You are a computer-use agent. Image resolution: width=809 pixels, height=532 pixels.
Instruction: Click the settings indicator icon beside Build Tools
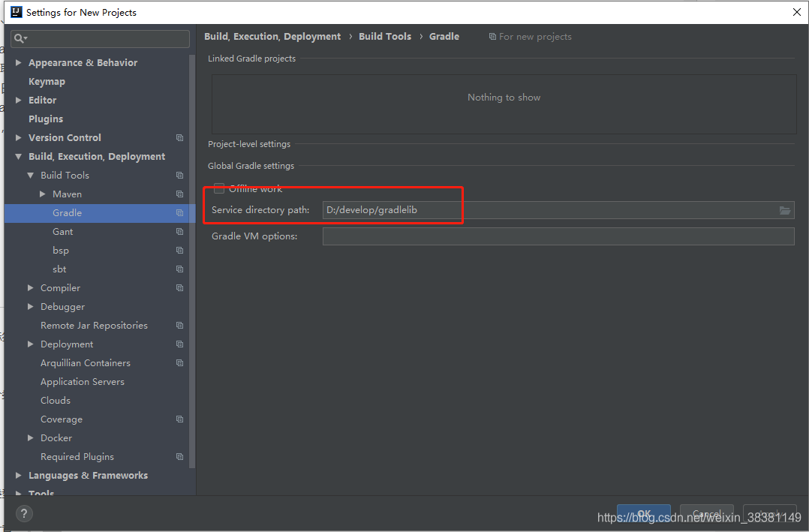tap(179, 175)
